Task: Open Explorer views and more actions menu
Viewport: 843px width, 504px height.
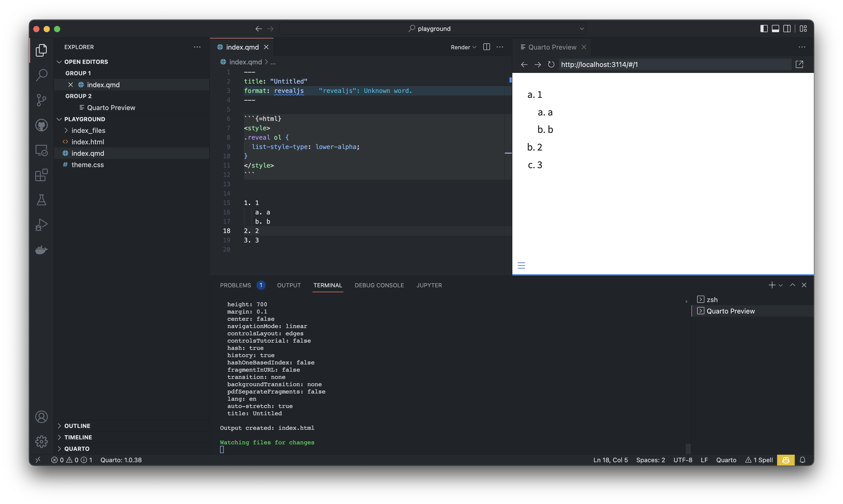Action: (x=197, y=47)
